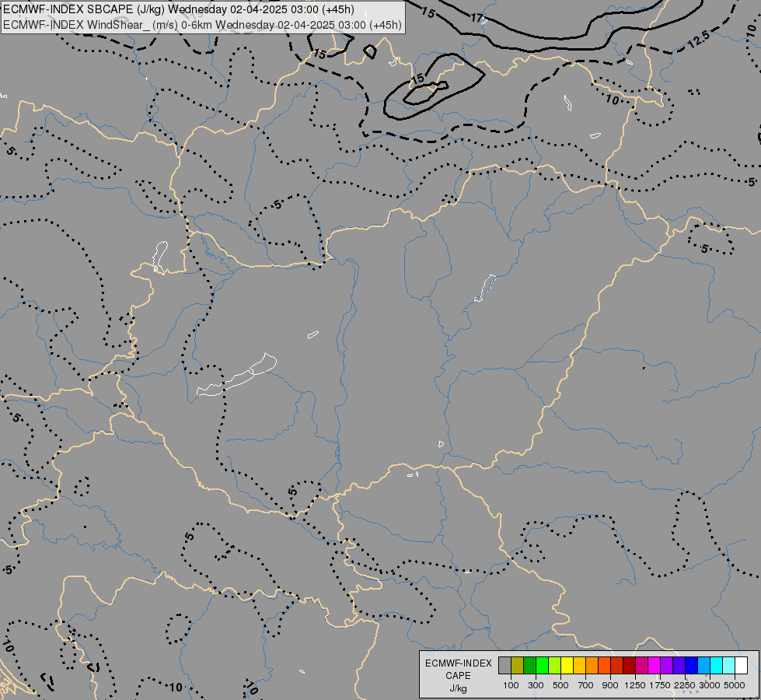Click the legend label 5000

click(x=735, y=685)
